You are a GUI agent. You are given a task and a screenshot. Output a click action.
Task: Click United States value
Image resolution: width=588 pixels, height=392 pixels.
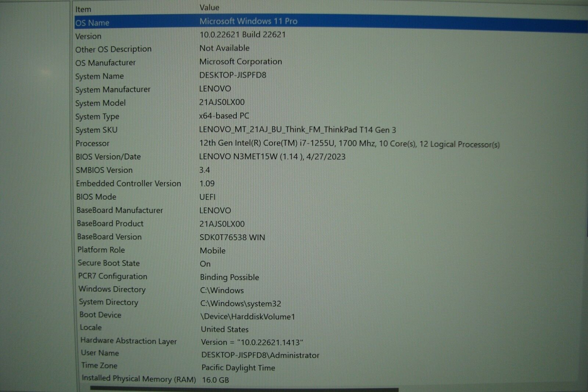[225, 329]
